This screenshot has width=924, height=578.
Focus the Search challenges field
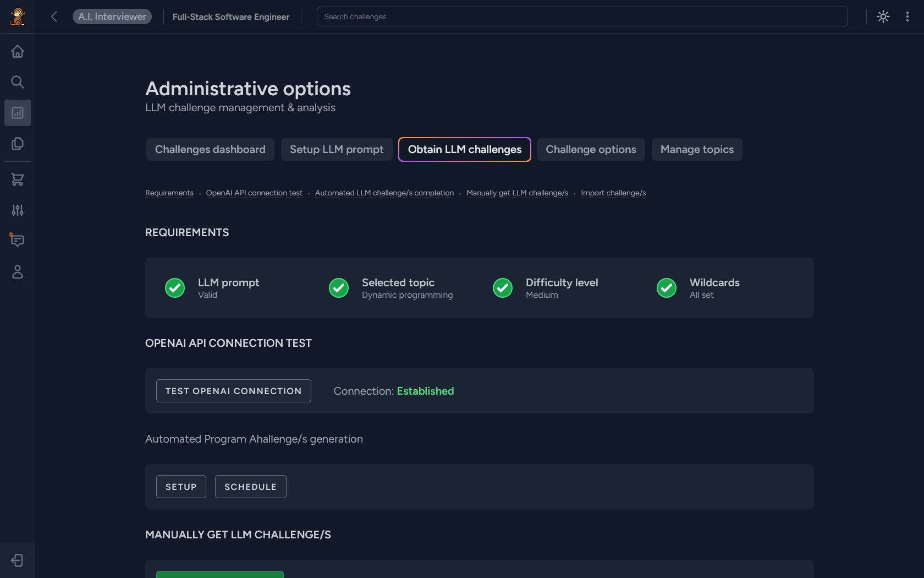click(582, 17)
